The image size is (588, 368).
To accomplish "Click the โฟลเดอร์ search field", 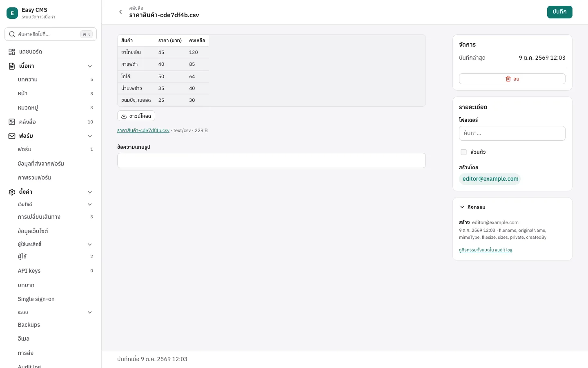I will click(x=512, y=133).
